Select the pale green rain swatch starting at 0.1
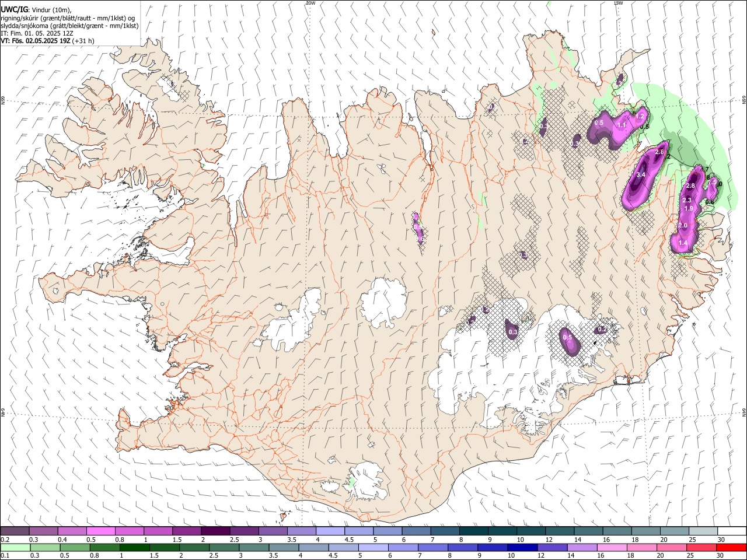This screenshot has height=560, width=747. 15,547
